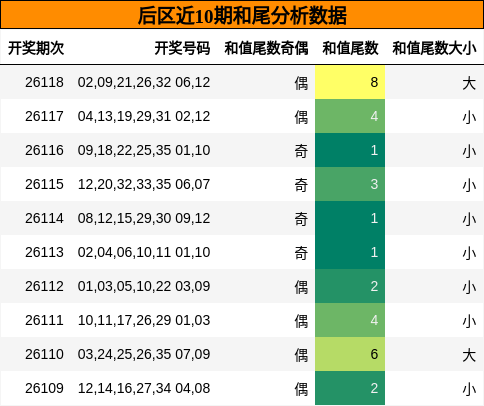Select numbers 08,12,15,29,30 09,12
This screenshot has width=484, height=406.
(x=144, y=218)
